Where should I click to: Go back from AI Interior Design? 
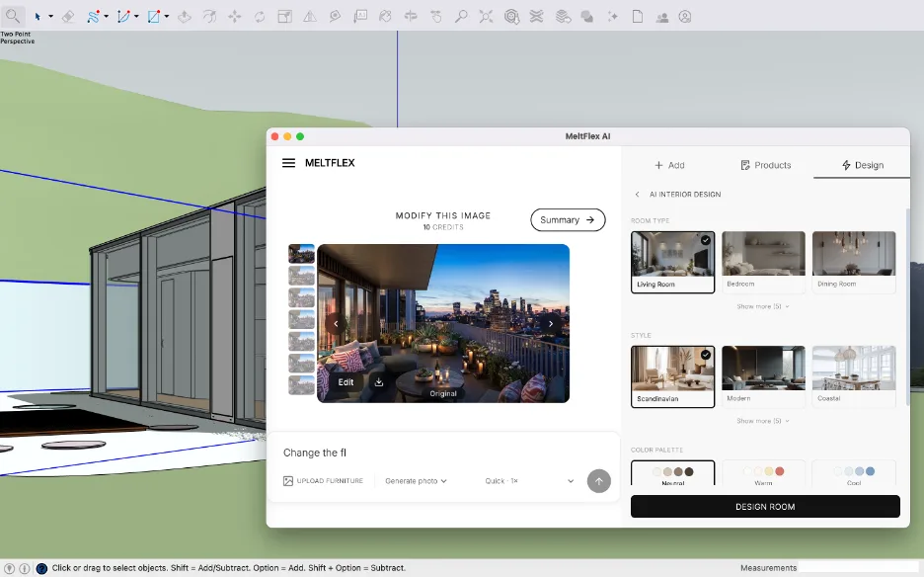pyautogui.click(x=637, y=194)
